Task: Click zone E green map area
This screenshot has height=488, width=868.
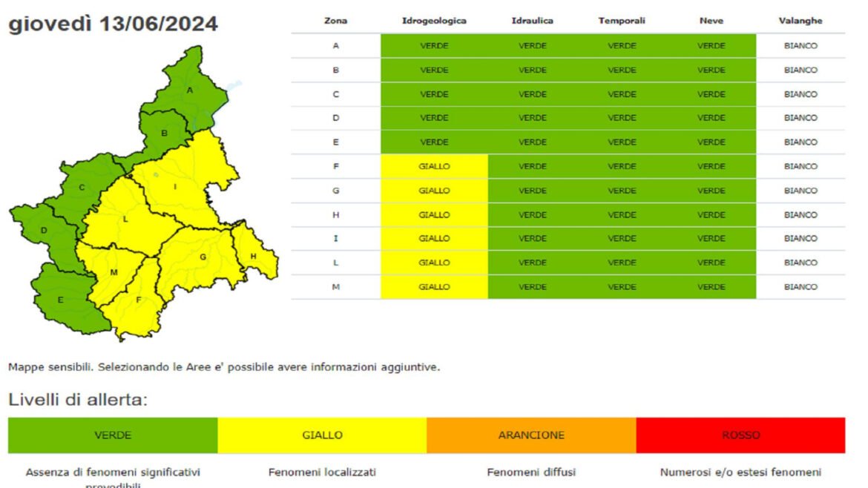Action: click(x=60, y=300)
